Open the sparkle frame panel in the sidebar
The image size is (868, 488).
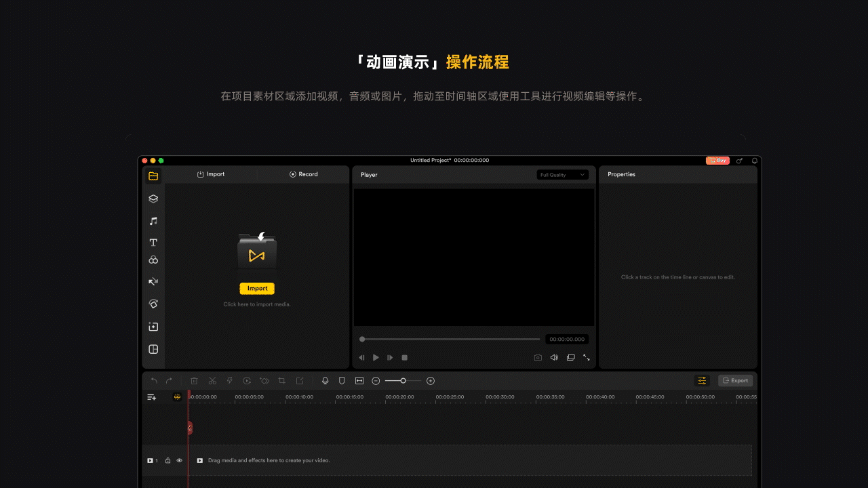click(153, 327)
